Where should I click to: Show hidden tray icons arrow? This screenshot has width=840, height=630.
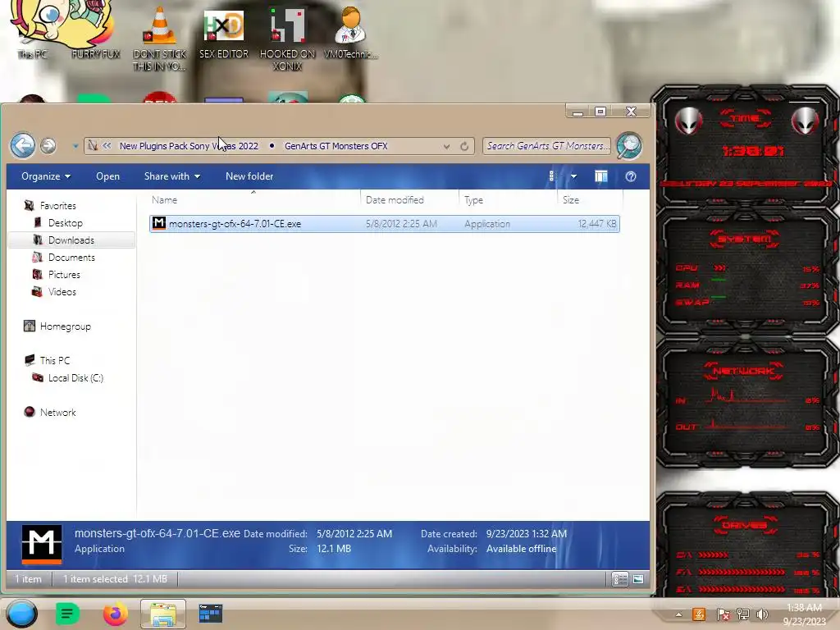point(678,614)
